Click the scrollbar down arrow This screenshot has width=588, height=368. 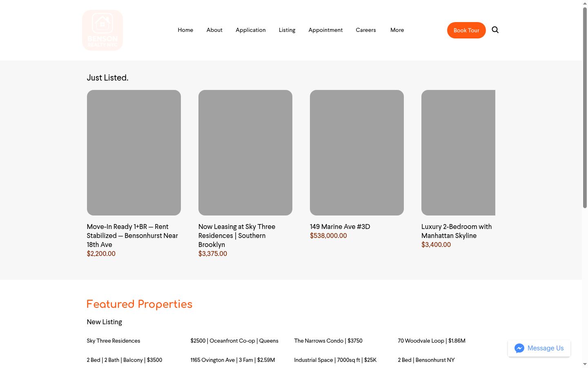tap(585, 364)
